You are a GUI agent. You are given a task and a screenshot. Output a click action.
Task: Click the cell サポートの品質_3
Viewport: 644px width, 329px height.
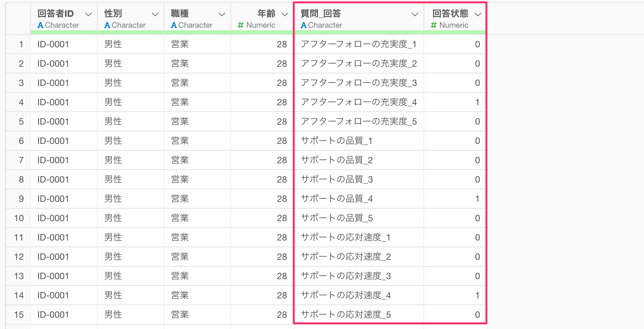tap(337, 180)
